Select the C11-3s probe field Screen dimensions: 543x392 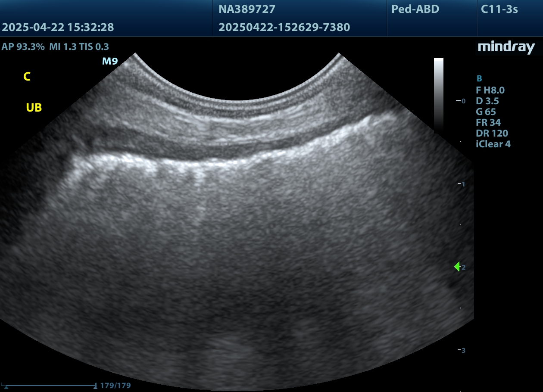click(x=499, y=9)
